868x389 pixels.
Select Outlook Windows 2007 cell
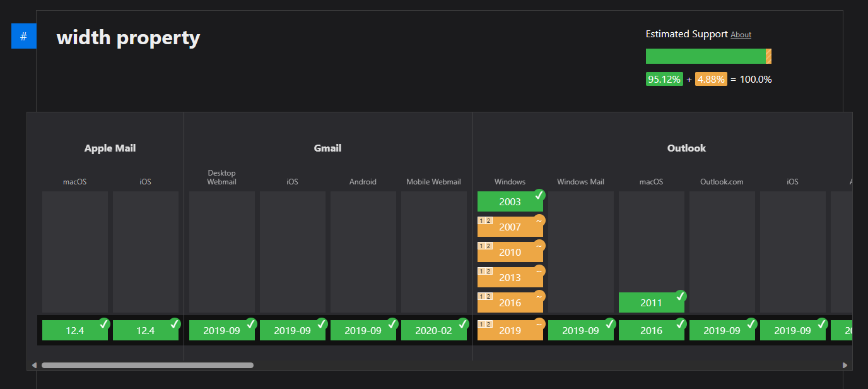[x=510, y=227]
